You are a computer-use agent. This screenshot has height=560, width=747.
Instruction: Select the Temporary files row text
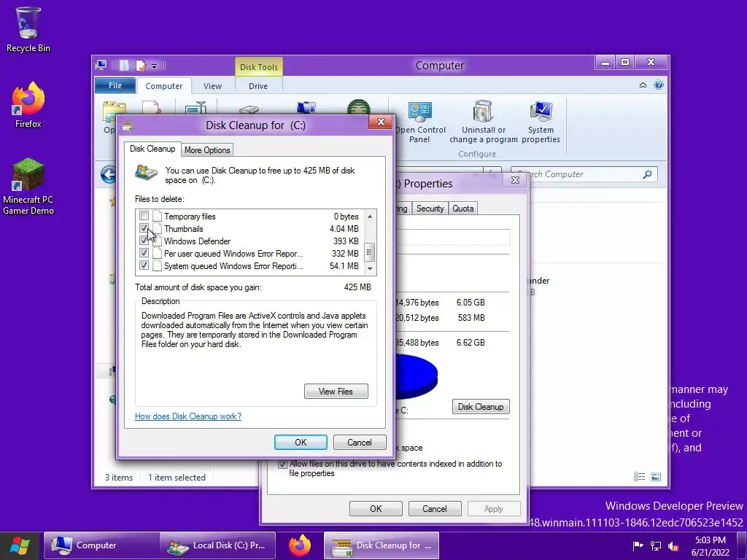click(x=190, y=216)
